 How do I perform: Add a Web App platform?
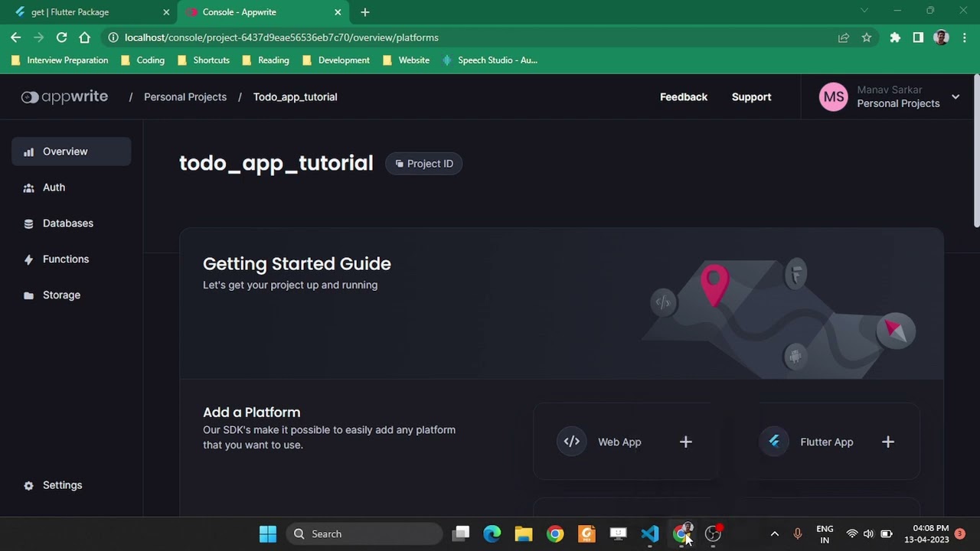coord(626,442)
